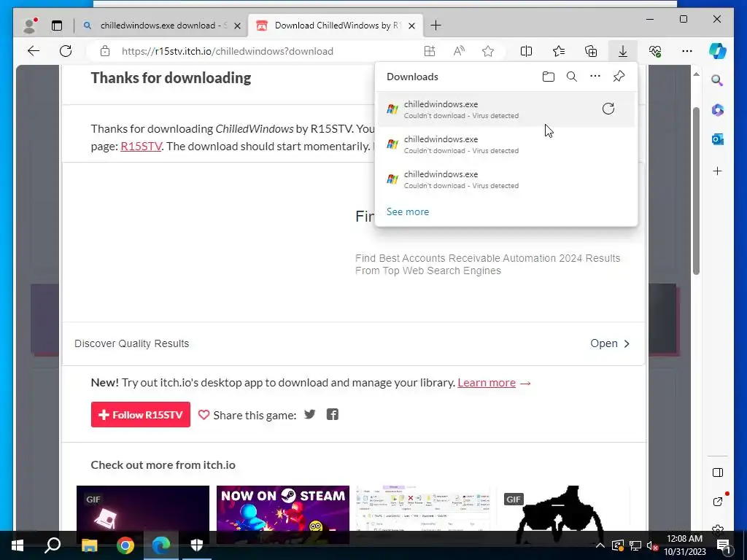This screenshot has height=560, width=747.
Task: Open the Edge sidebar search icon
Action: click(x=718, y=80)
